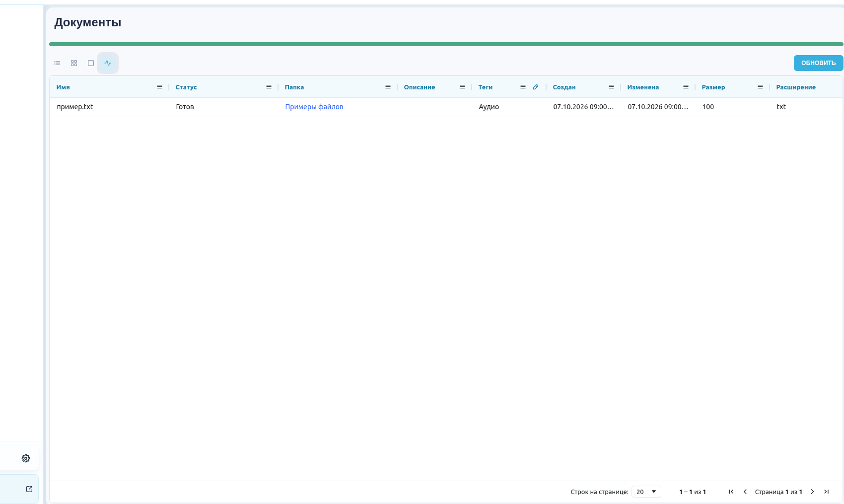Go to the first page arrow
844x504 pixels.
[731, 492]
